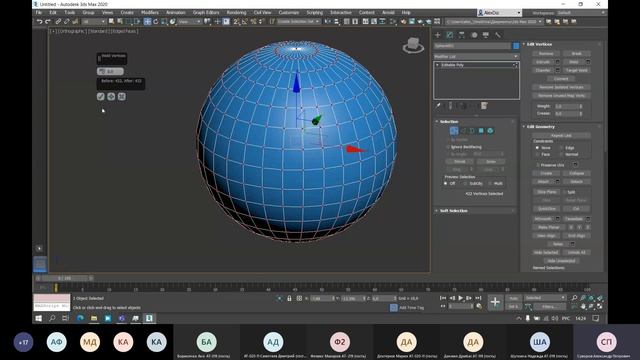
Task: Set Preview Selection to Multi
Action: pos(490,184)
